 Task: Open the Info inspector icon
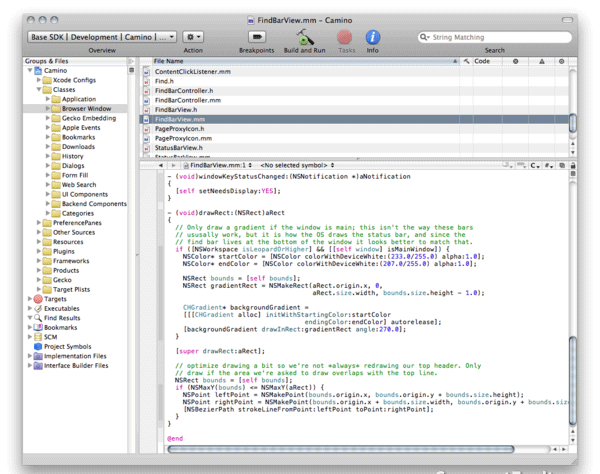tap(372, 37)
